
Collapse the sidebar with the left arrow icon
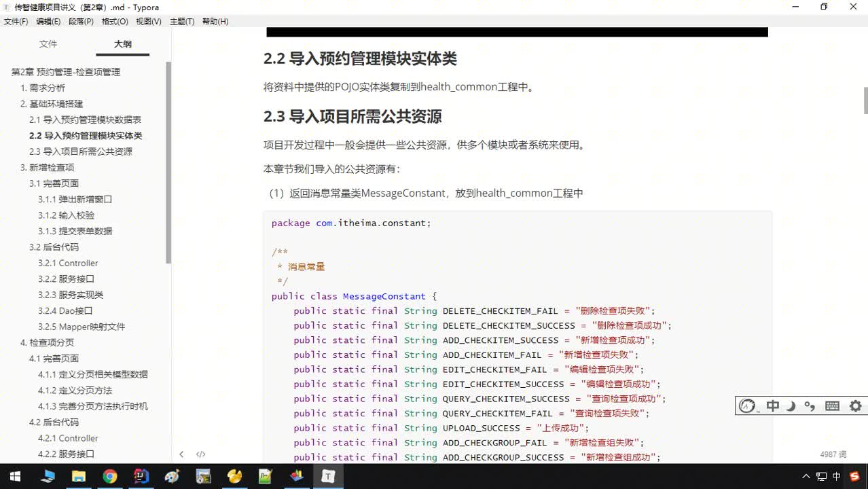[181, 454]
